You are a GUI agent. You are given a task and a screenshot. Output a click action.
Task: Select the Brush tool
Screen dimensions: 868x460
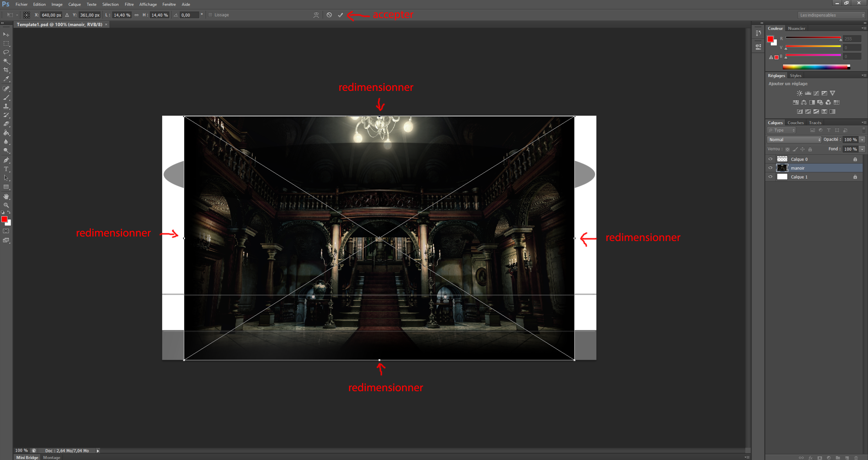pos(6,97)
